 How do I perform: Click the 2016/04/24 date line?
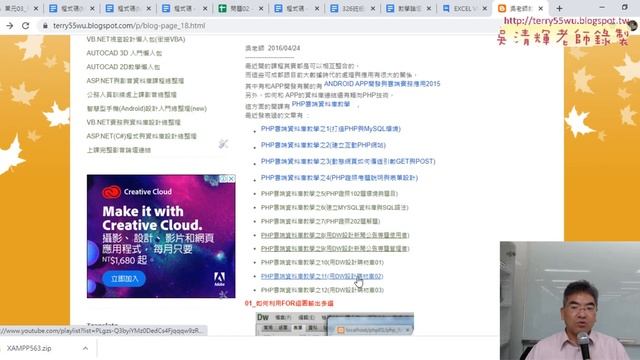tap(272, 48)
